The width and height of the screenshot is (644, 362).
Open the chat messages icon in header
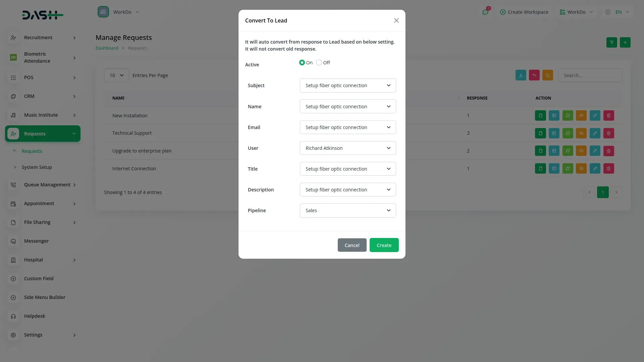[485, 12]
